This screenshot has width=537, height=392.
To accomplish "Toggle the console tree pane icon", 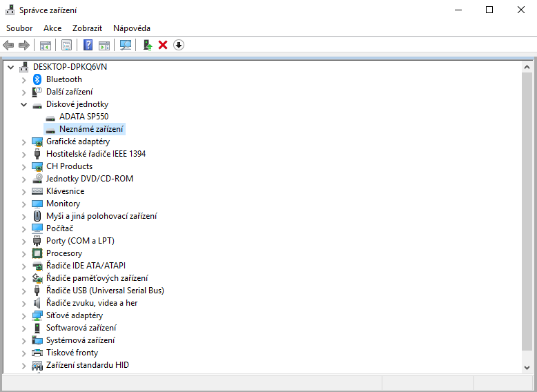I will [x=45, y=45].
